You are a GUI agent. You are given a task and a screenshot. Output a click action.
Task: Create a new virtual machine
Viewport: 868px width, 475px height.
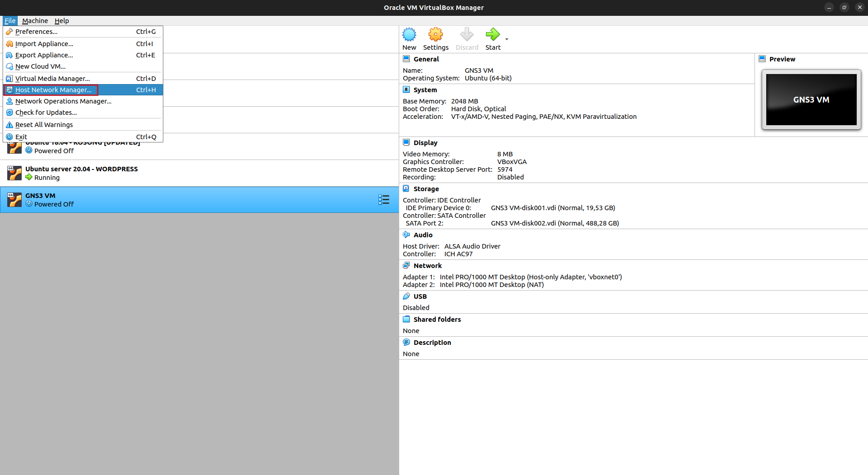409,38
